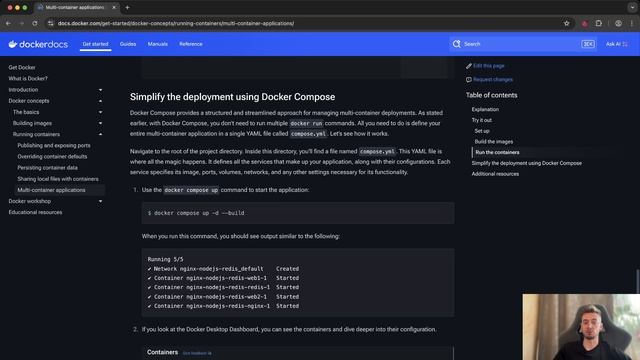The image size is (640, 360).
Task: Jump to Run the containers in contents
Action: coord(498,152)
